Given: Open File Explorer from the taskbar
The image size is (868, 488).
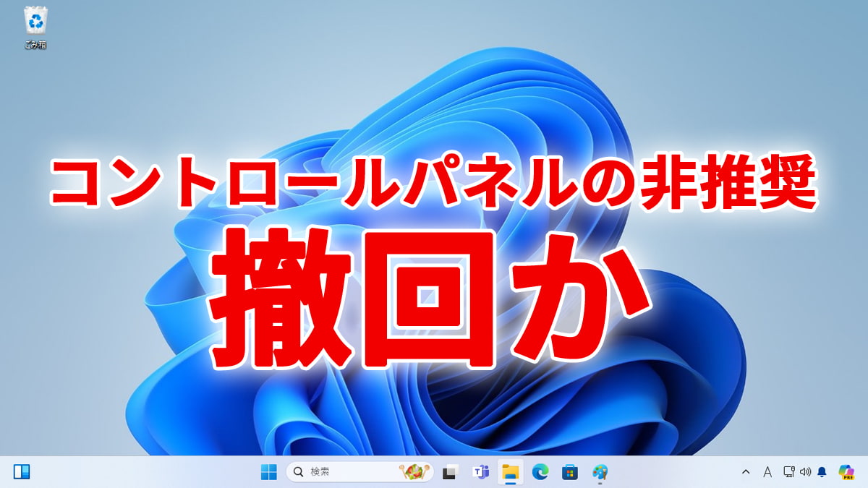Looking at the screenshot, I should (511, 472).
